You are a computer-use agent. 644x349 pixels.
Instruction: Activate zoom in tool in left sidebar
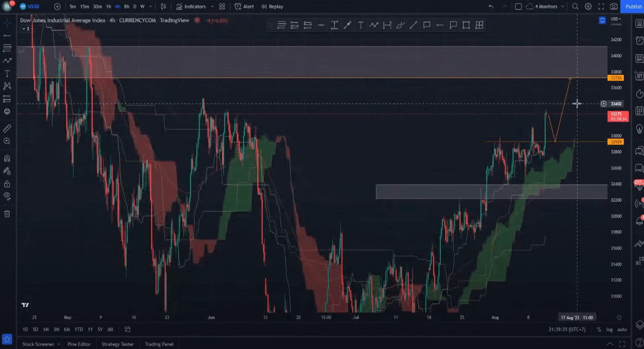[x=7, y=141]
